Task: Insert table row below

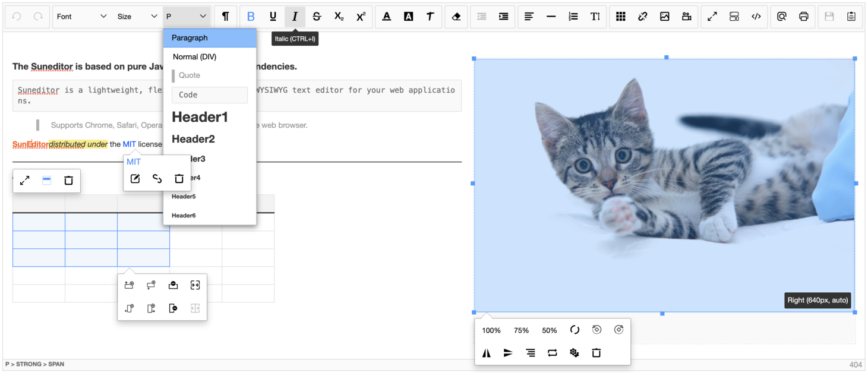Action: 151,285
